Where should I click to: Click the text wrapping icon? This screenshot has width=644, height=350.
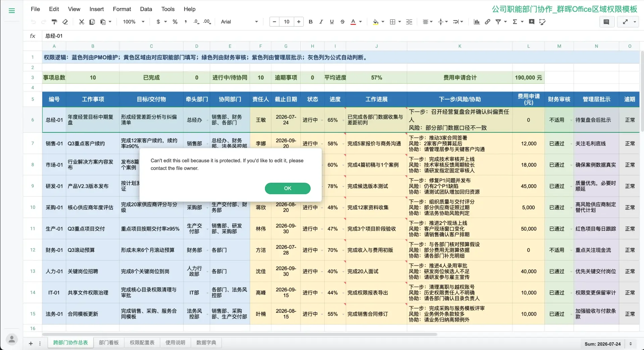pos(456,22)
